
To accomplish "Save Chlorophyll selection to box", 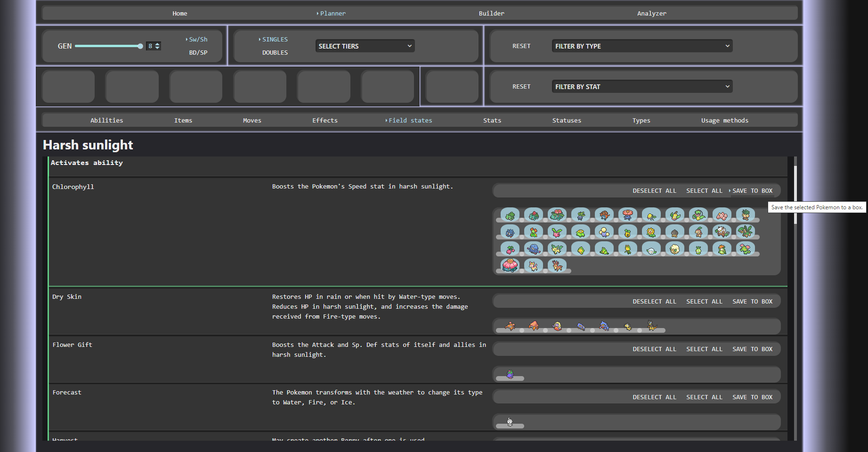I will pyautogui.click(x=752, y=190).
